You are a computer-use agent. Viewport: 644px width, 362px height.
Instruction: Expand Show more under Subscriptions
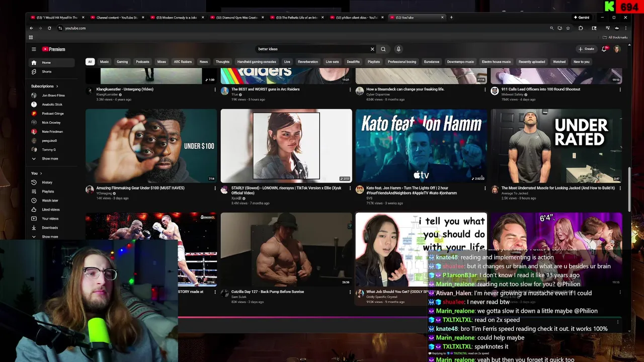[x=52, y=159]
